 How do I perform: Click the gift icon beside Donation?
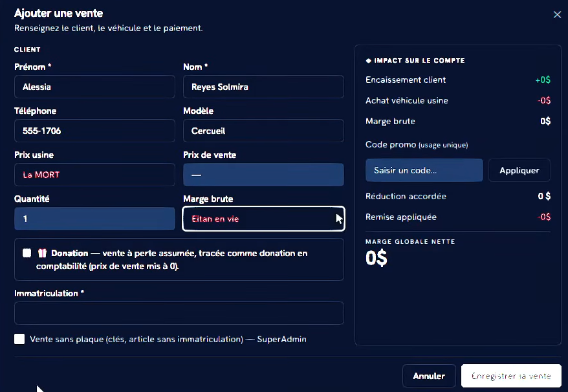[x=43, y=253]
